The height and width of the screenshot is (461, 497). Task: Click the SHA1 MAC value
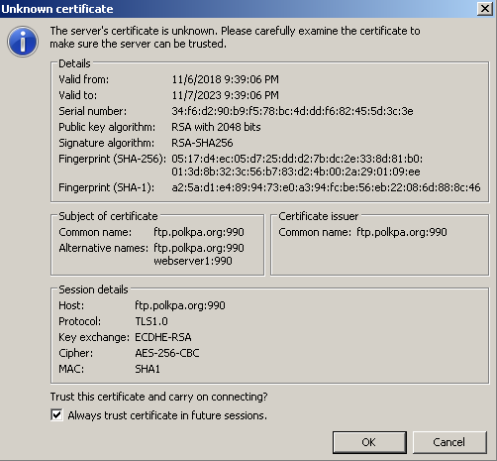click(x=147, y=369)
